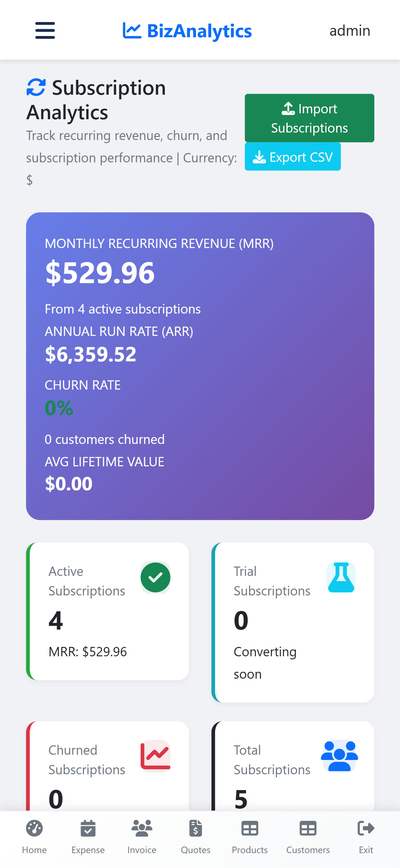
Task: Click the Invoice people-group icon
Action: (142, 828)
